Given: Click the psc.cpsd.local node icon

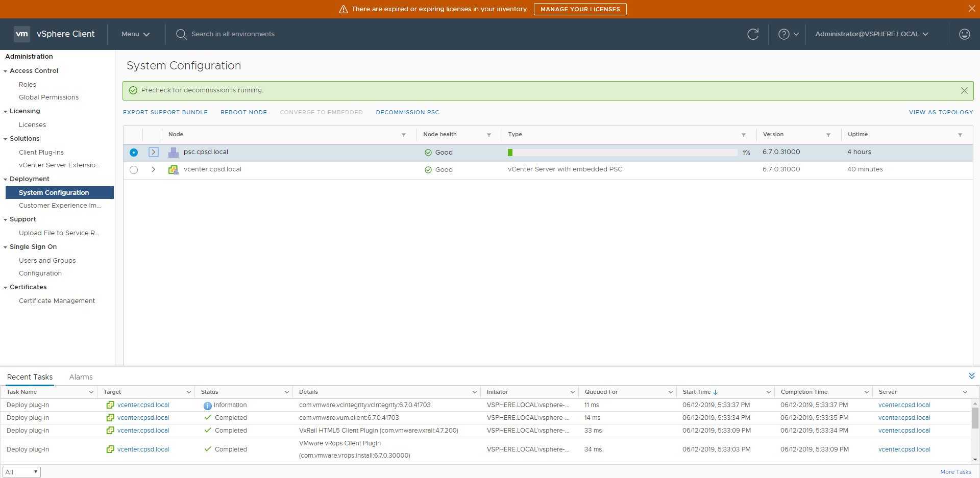Looking at the screenshot, I should click(174, 153).
